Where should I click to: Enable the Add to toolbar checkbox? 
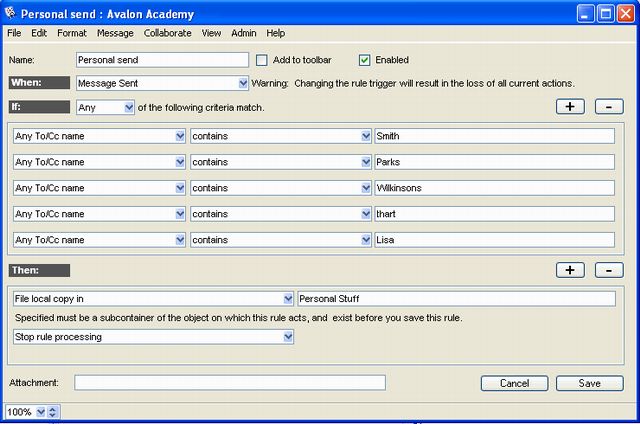click(x=263, y=60)
